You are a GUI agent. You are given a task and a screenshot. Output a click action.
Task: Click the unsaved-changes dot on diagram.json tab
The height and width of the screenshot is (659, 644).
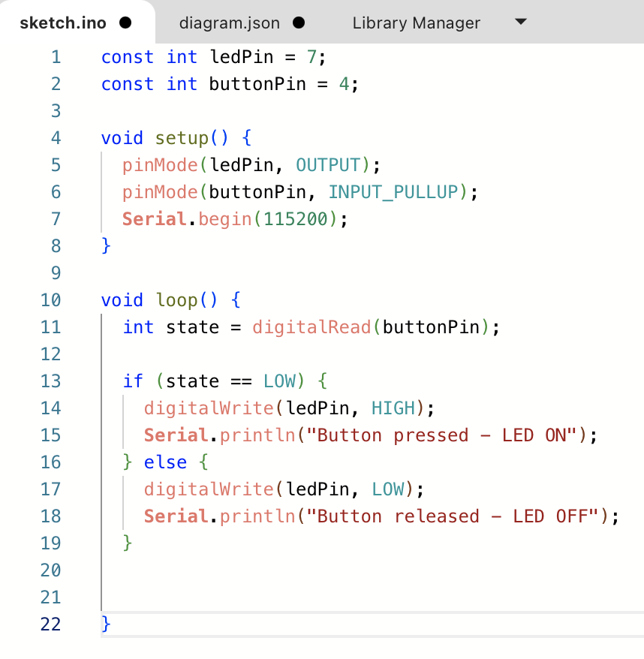[x=298, y=23]
